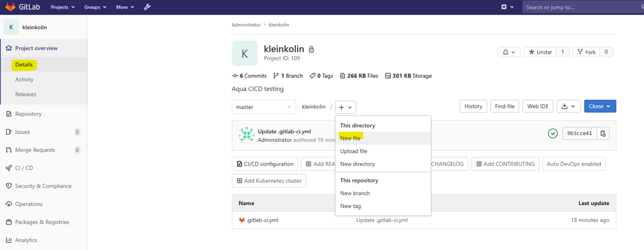The image size is (644, 250).
Task: Click the Unstar button
Action: pyautogui.click(x=540, y=52)
